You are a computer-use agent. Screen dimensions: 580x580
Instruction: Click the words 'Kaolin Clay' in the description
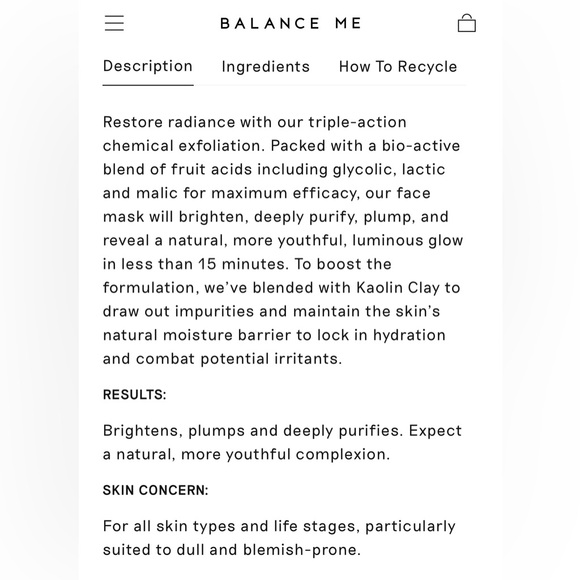tap(398, 287)
